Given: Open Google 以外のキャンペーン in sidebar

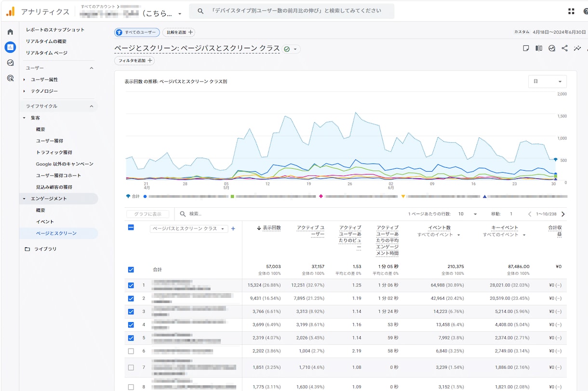Looking at the screenshot, I should pyautogui.click(x=65, y=164).
